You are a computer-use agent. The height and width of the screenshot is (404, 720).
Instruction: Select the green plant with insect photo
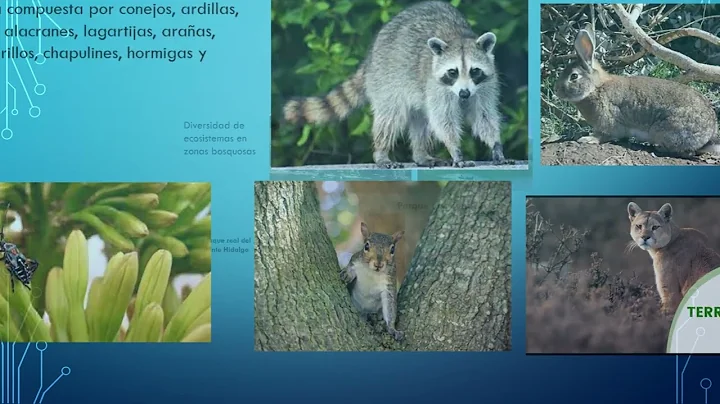pyautogui.click(x=105, y=262)
